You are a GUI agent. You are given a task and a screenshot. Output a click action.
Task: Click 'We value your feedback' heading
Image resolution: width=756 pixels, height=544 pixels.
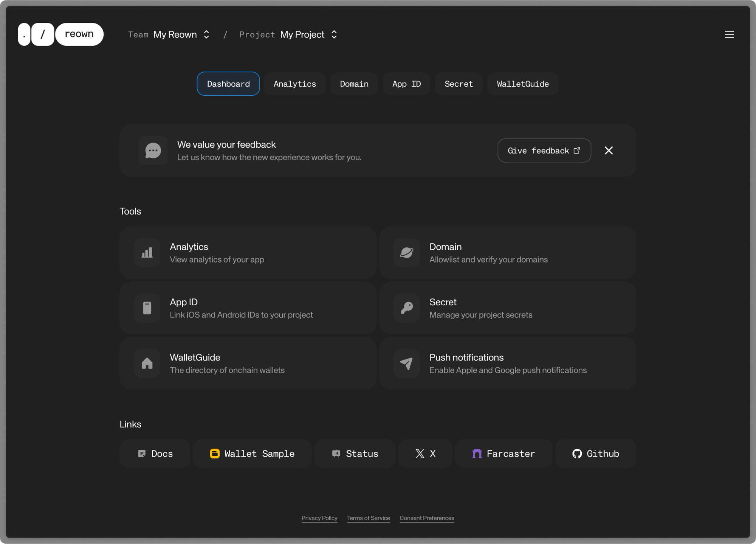click(226, 145)
